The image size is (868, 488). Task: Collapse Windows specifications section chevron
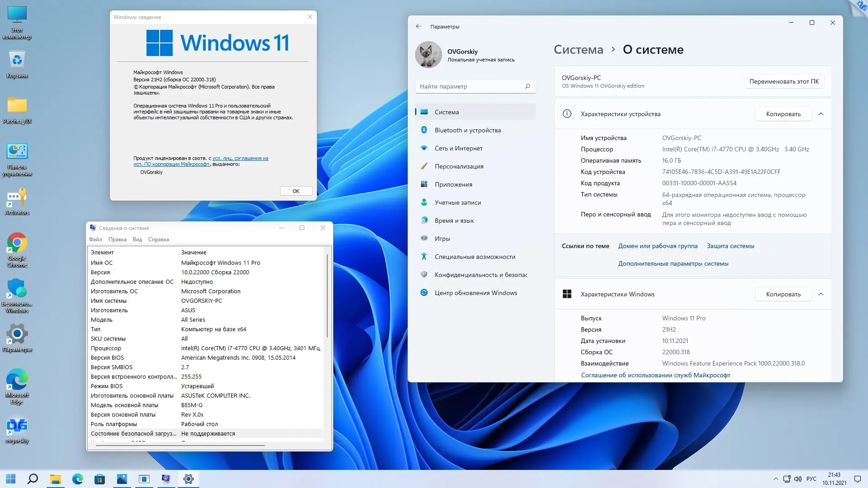pyautogui.click(x=821, y=294)
